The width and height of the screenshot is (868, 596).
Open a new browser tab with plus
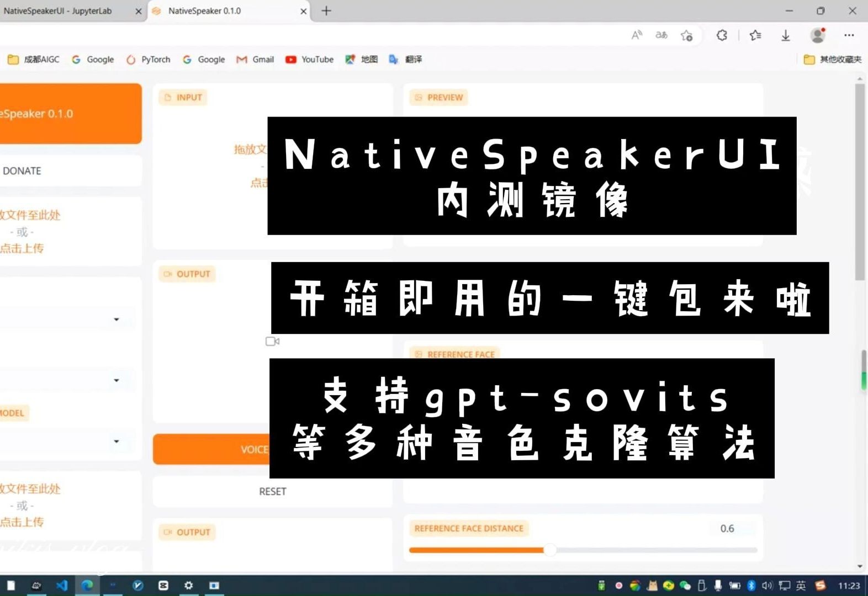326,10
